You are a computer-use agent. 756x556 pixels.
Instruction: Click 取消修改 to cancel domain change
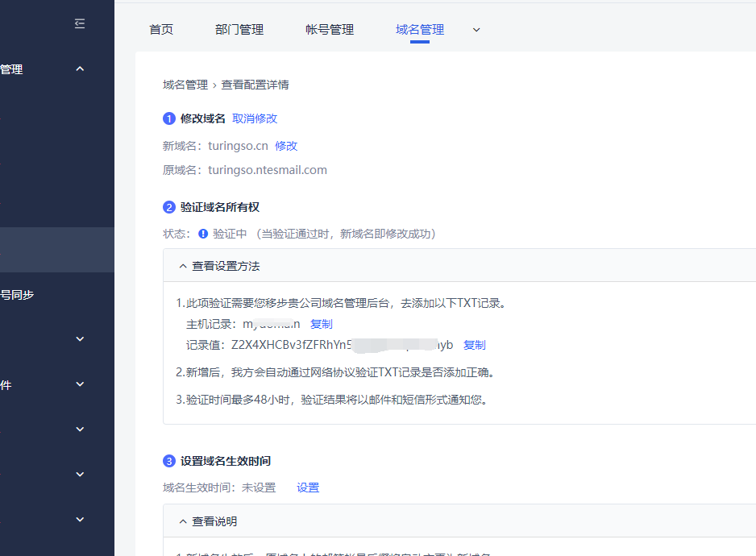click(255, 118)
